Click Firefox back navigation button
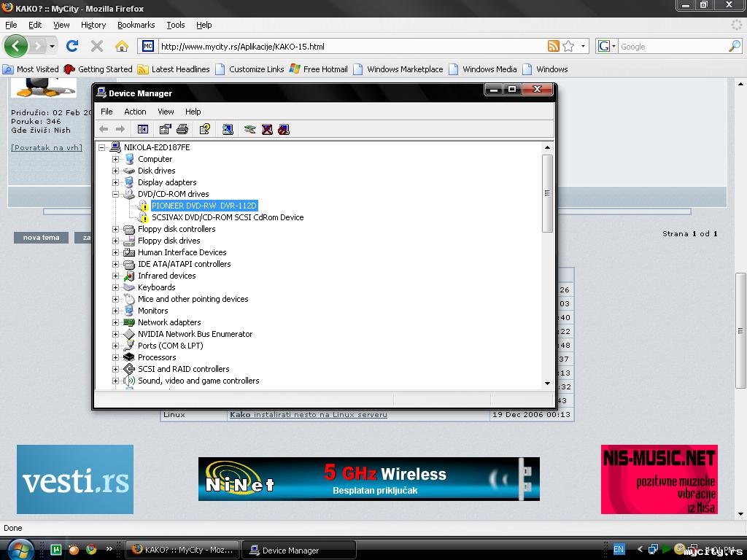 [16, 46]
